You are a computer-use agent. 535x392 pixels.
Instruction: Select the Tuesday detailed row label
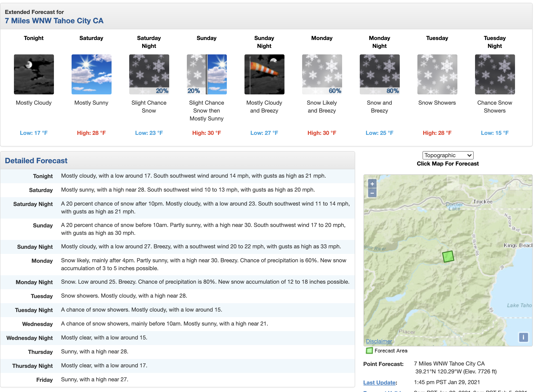[x=42, y=296]
